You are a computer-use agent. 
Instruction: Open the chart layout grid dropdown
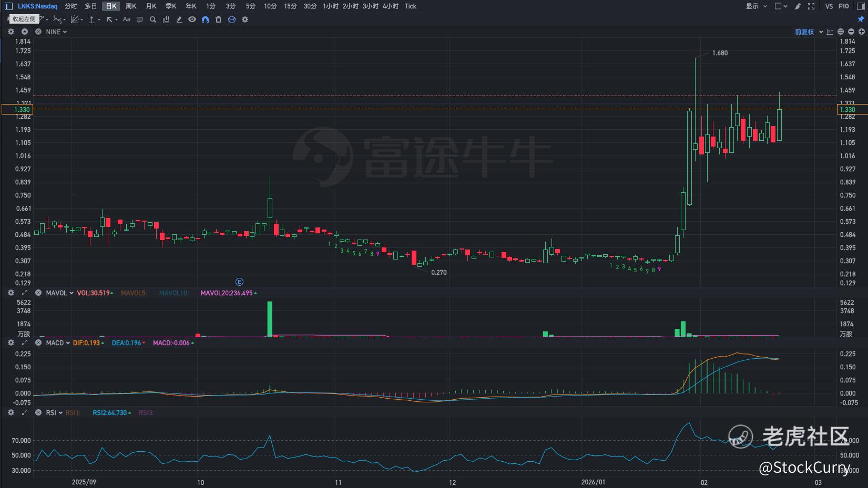click(x=781, y=6)
